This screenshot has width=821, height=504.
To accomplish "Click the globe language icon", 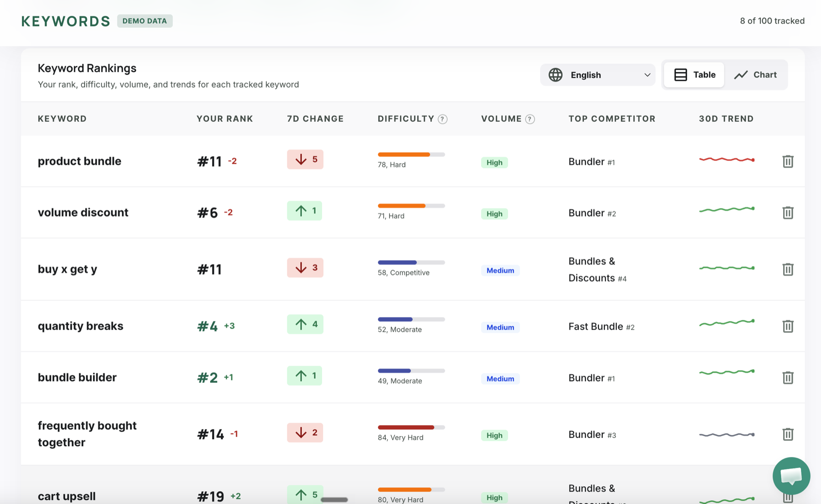I will click(556, 75).
